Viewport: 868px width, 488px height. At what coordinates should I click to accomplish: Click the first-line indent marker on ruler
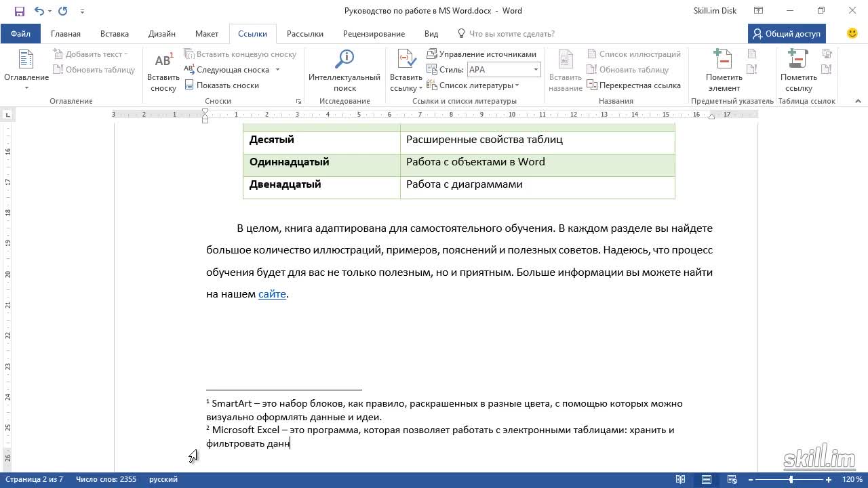click(205, 112)
